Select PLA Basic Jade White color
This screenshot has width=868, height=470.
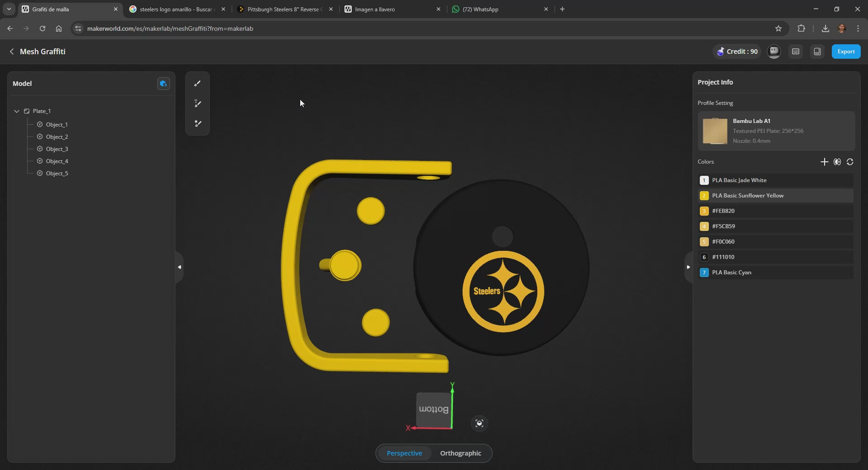click(776, 180)
